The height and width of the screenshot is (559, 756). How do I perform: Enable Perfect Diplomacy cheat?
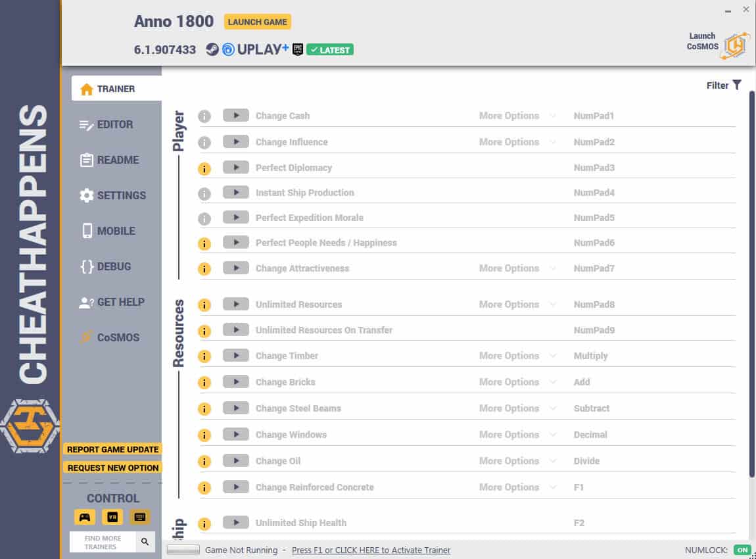(x=236, y=167)
